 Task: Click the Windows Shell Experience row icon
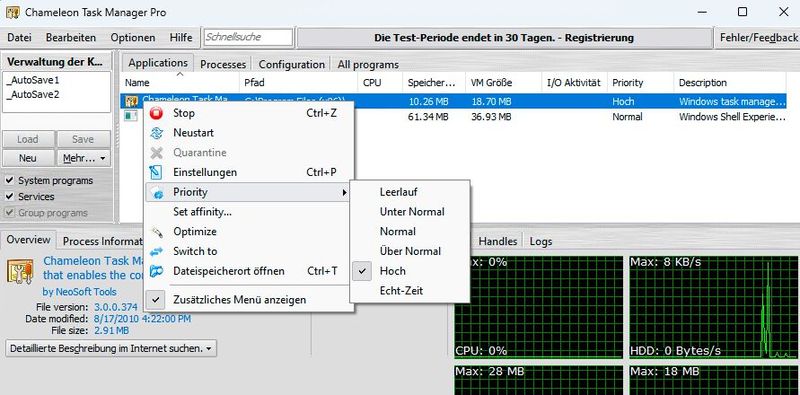tap(131, 116)
